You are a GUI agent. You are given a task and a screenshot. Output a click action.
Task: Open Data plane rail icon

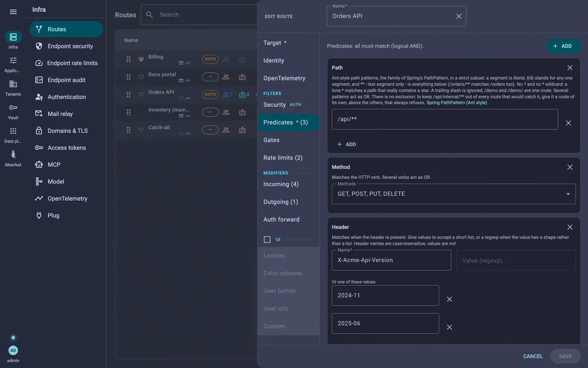(13, 135)
